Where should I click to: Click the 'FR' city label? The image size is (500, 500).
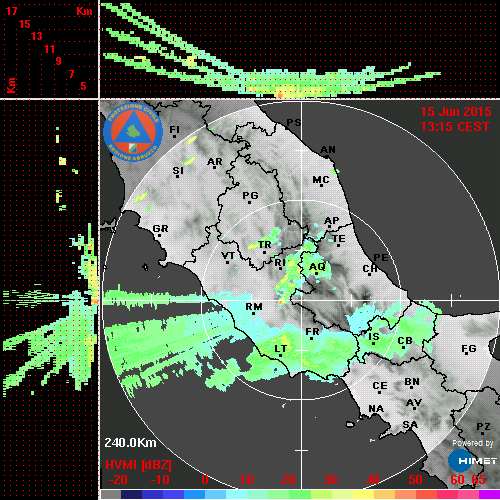click(312, 332)
